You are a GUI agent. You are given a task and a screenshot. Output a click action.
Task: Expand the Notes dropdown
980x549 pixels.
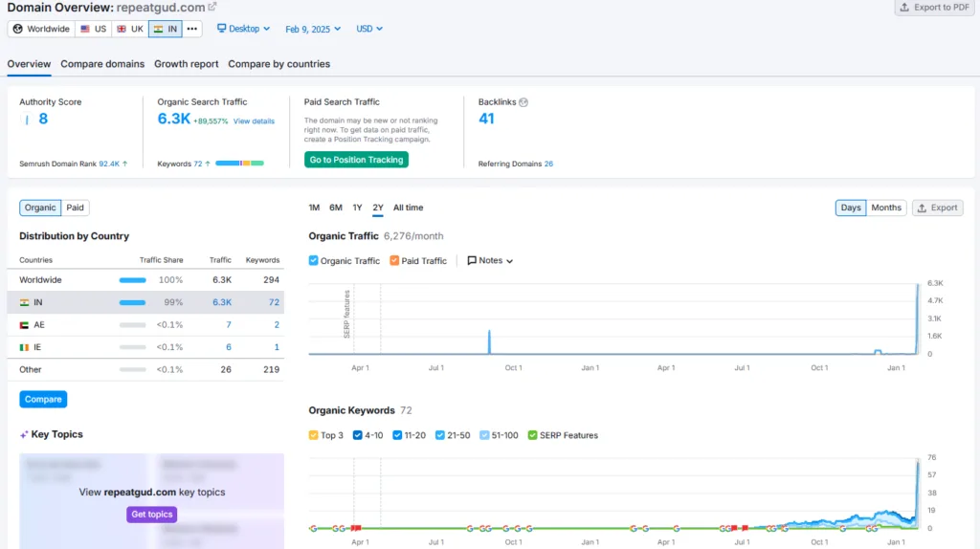[x=491, y=260]
